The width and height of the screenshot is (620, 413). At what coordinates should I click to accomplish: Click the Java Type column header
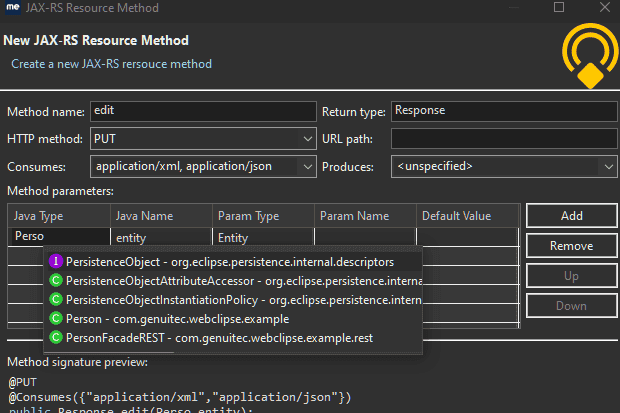tap(59, 216)
